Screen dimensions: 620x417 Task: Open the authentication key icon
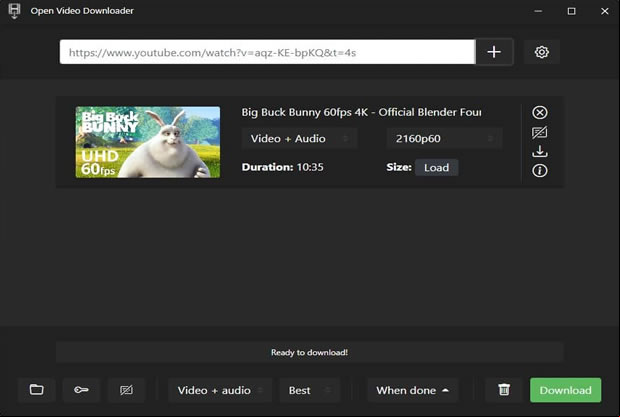point(81,390)
